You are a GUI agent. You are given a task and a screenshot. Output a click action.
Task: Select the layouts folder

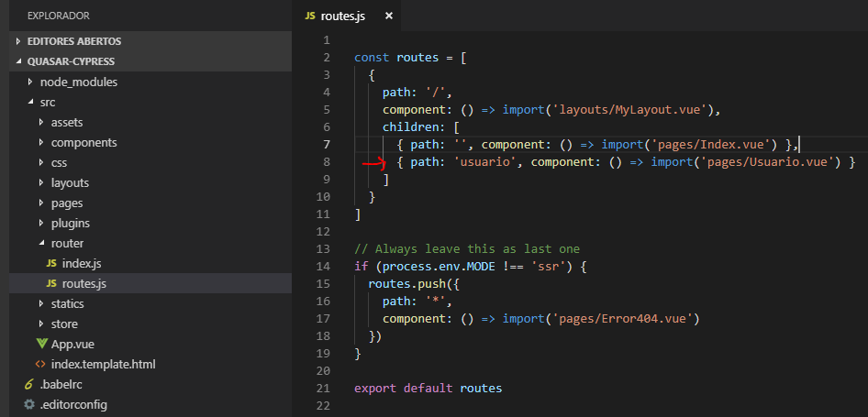pyautogui.click(x=70, y=183)
